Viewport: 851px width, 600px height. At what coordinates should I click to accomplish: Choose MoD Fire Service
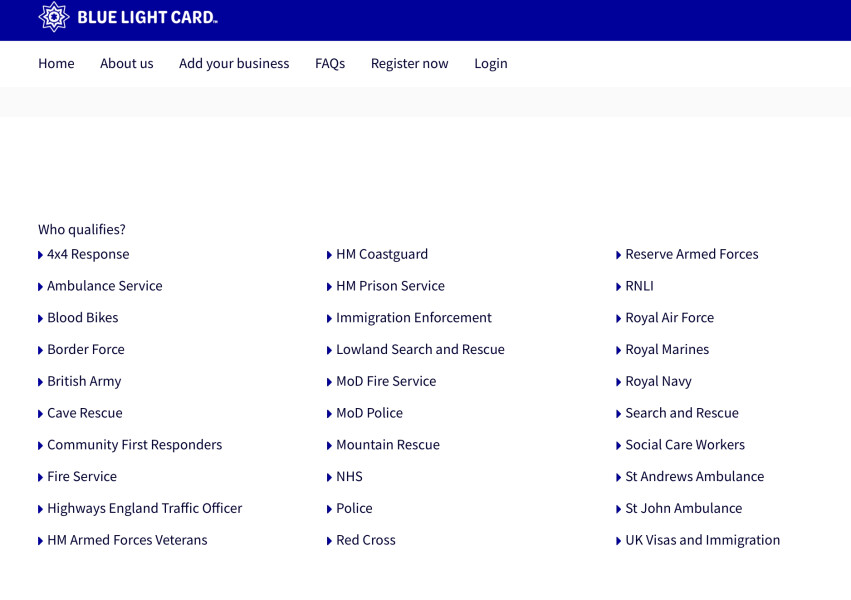tap(386, 381)
